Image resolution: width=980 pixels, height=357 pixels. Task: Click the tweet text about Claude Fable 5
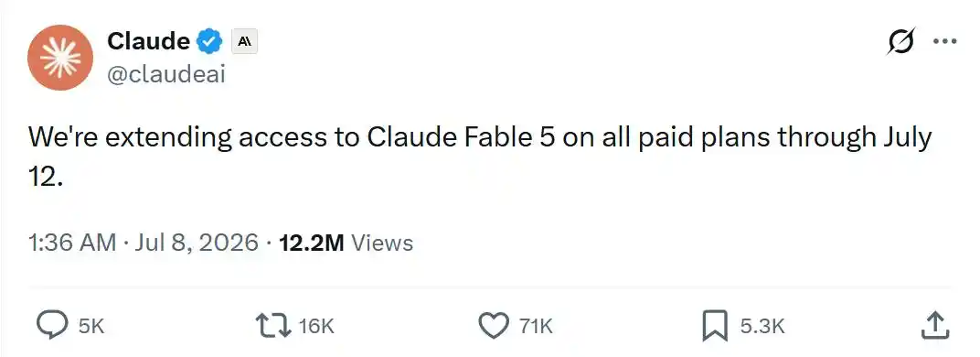pos(480,157)
